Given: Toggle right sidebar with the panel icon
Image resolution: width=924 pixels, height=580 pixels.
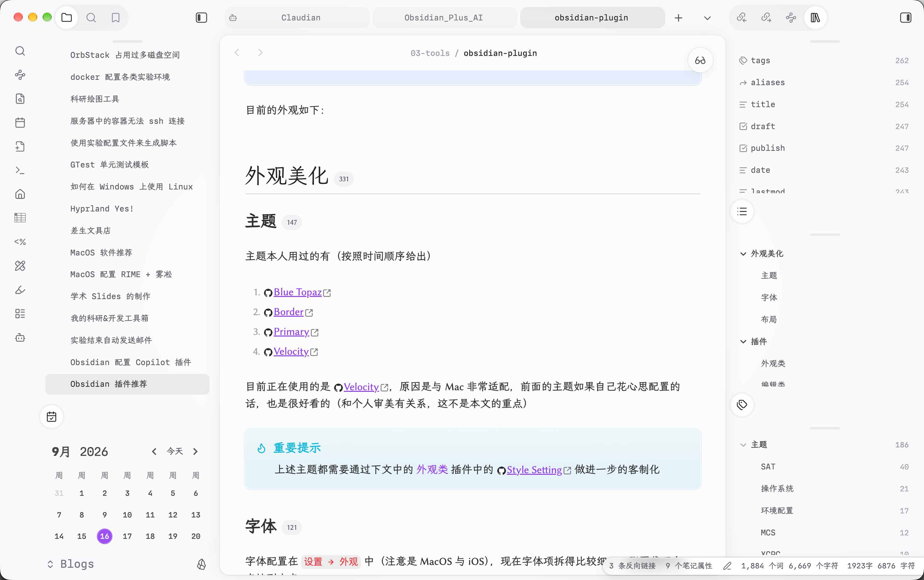Looking at the screenshot, I should click(x=905, y=18).
